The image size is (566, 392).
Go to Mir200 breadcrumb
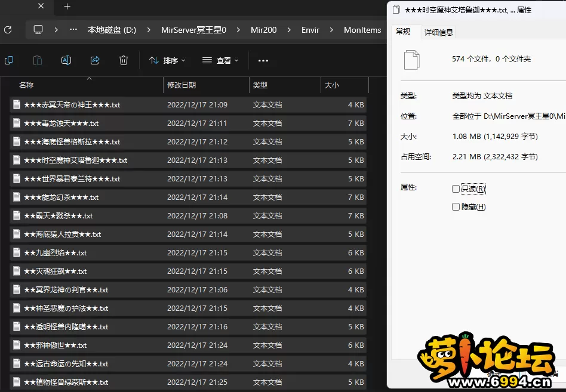(x=263, y=30)
